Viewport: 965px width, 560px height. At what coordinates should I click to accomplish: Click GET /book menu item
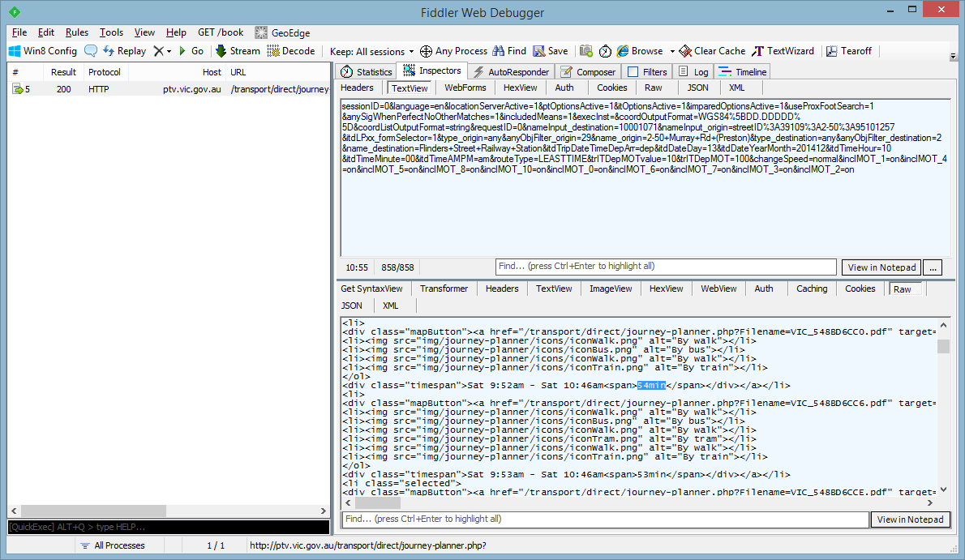[221, 32]
